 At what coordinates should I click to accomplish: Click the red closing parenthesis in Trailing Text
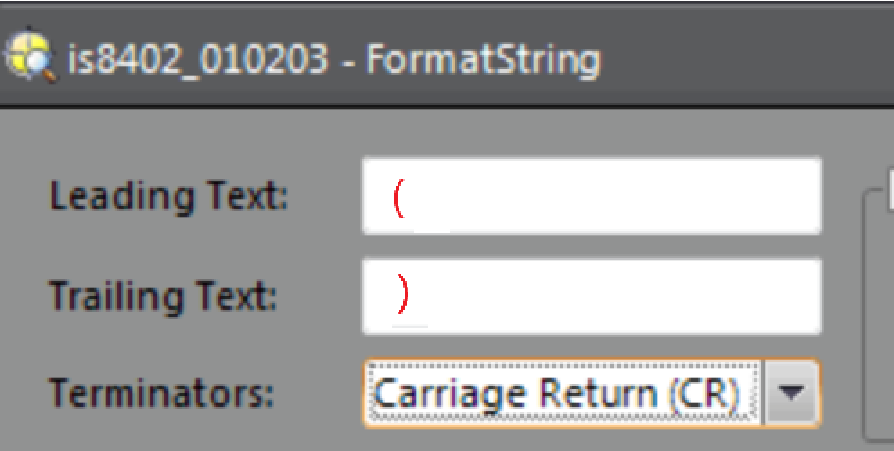tap(403, 294)
